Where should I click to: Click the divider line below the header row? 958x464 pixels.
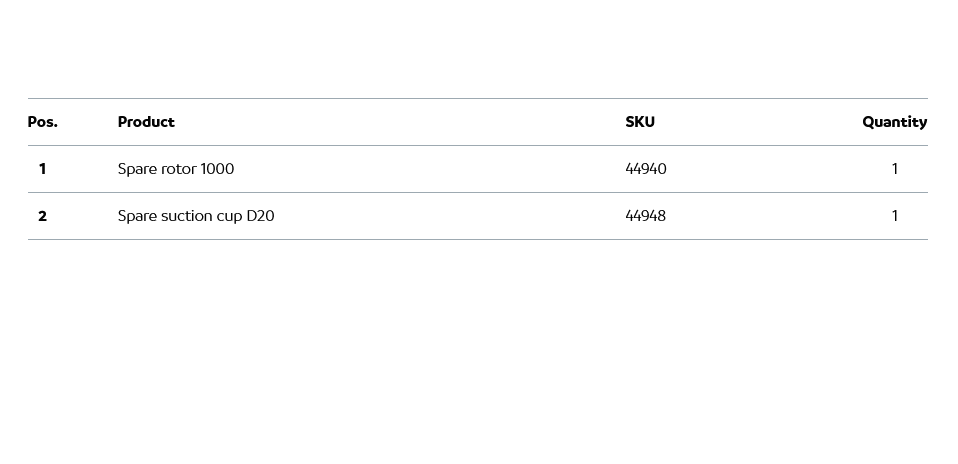478,145
